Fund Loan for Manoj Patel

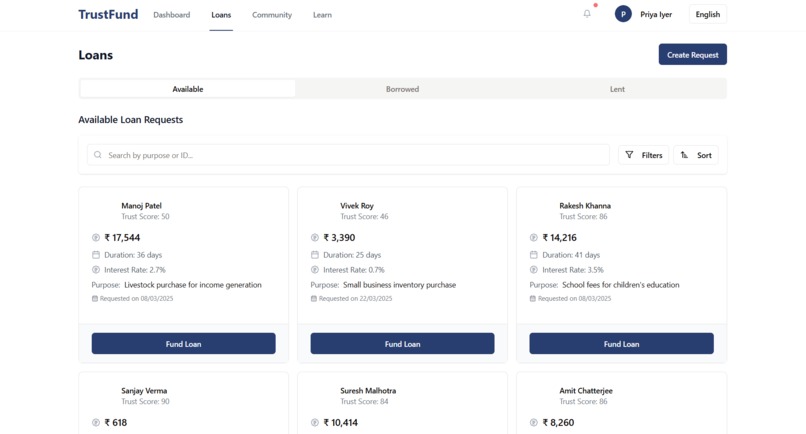[184, 343]
